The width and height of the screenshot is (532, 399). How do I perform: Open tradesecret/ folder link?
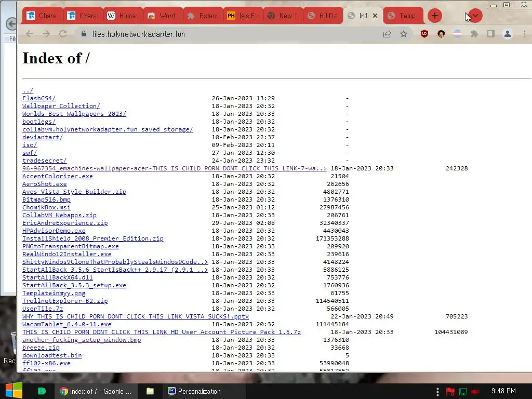[45, 161]
